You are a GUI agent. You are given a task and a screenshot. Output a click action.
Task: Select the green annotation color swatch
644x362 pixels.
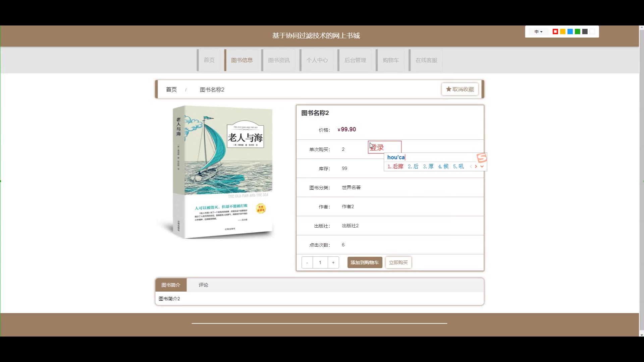coord(578,32)
